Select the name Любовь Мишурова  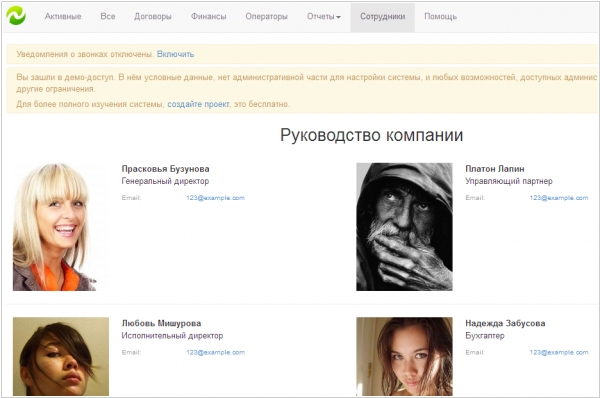[161, 323]
